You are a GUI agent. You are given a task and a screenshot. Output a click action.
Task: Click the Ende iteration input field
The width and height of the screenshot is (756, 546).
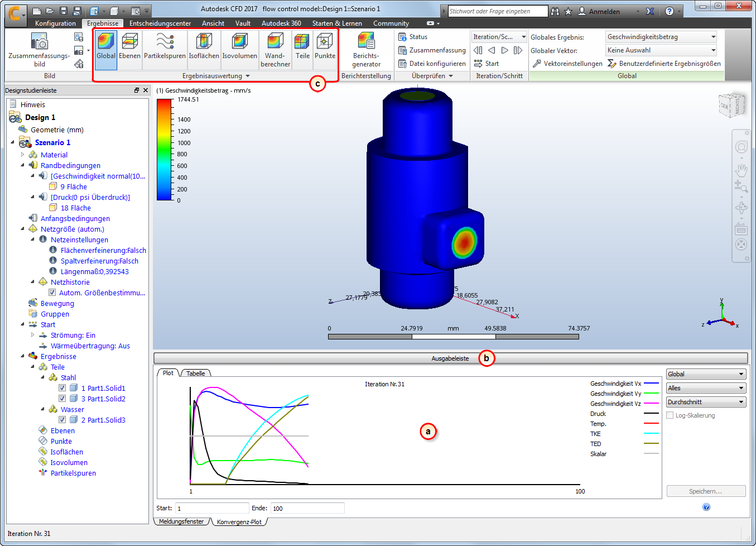coord(307,508)
